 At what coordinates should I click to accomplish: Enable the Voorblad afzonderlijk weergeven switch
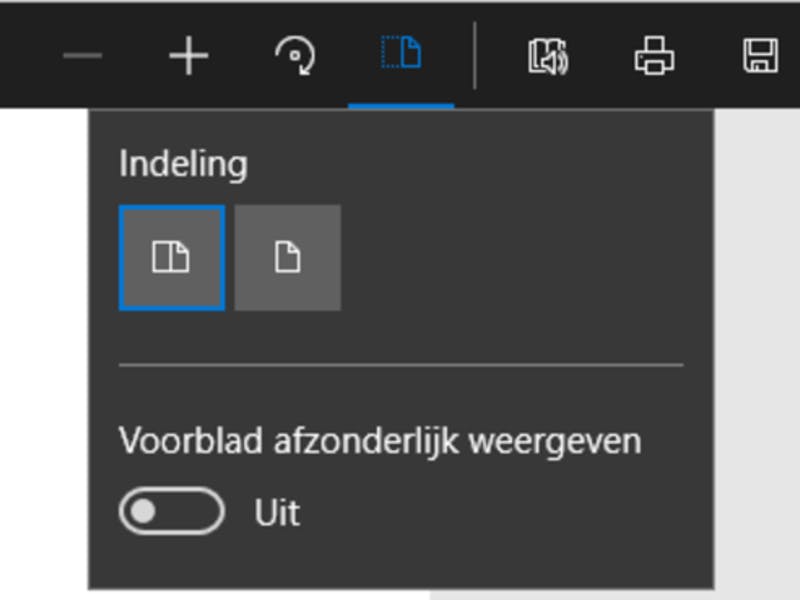point(172,512)
